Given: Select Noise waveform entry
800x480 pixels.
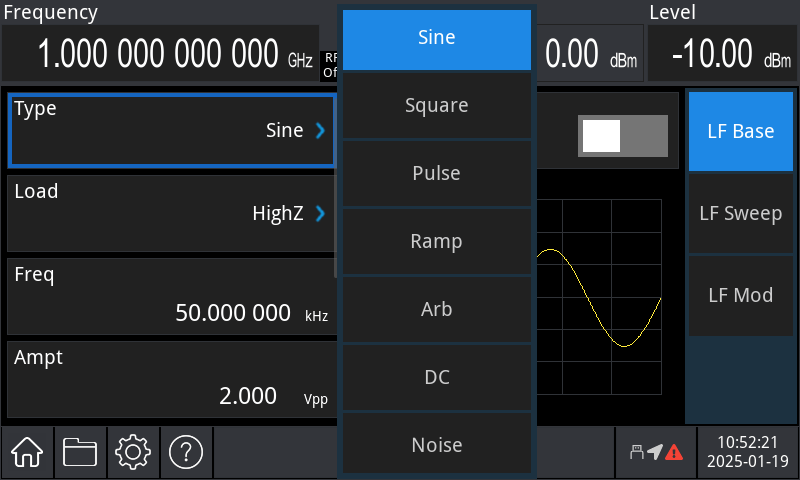Looking at the screenshot, I should click(437, 445).
